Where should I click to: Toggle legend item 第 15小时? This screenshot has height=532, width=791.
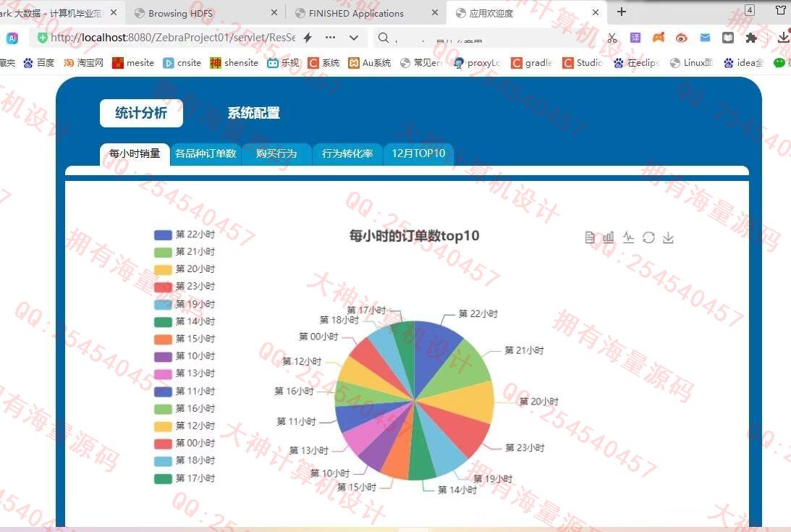click(x=185, y=339)
